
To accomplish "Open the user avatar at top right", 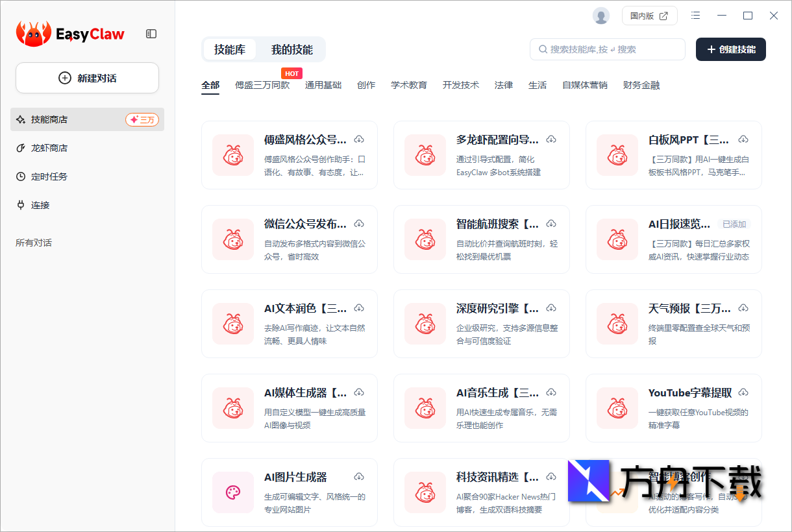I will (600, 16).
